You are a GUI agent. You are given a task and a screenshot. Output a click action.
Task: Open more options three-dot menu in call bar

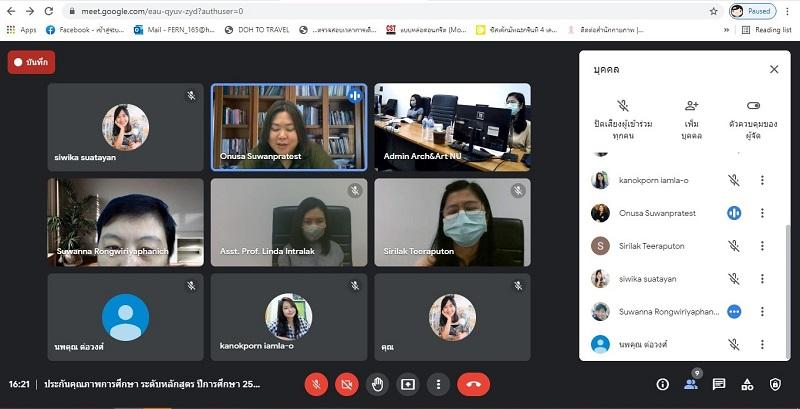[x=438, y=385]
